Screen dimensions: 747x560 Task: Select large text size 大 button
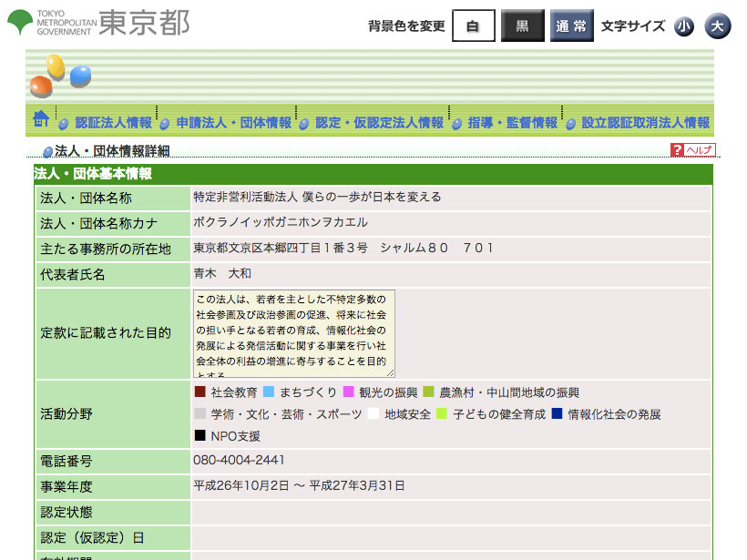coord(718,26)
